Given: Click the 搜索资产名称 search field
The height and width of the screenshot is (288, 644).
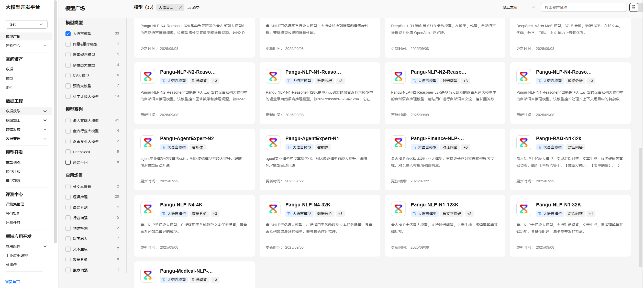Looking at the screenshot, I should click(583, 7).
